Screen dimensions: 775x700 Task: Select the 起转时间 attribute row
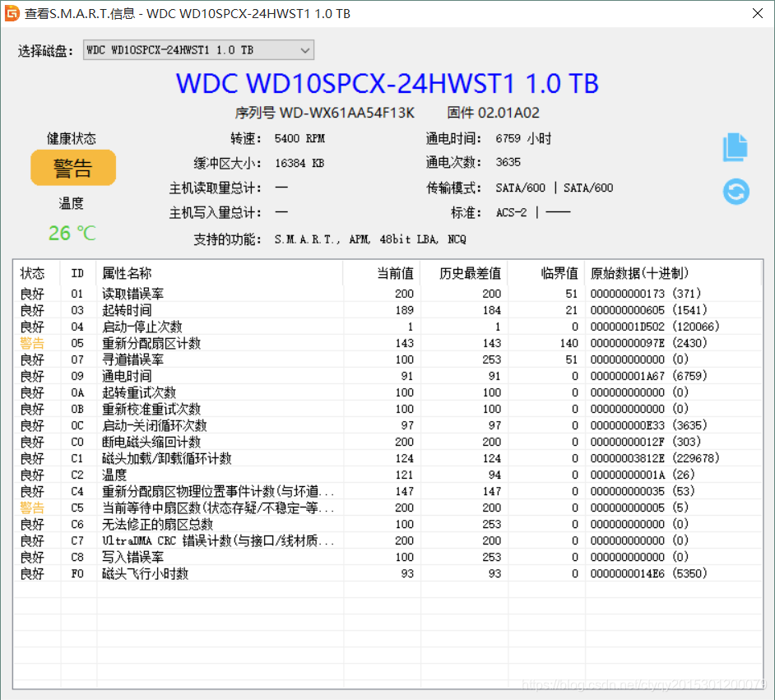[x=387, y=310]
